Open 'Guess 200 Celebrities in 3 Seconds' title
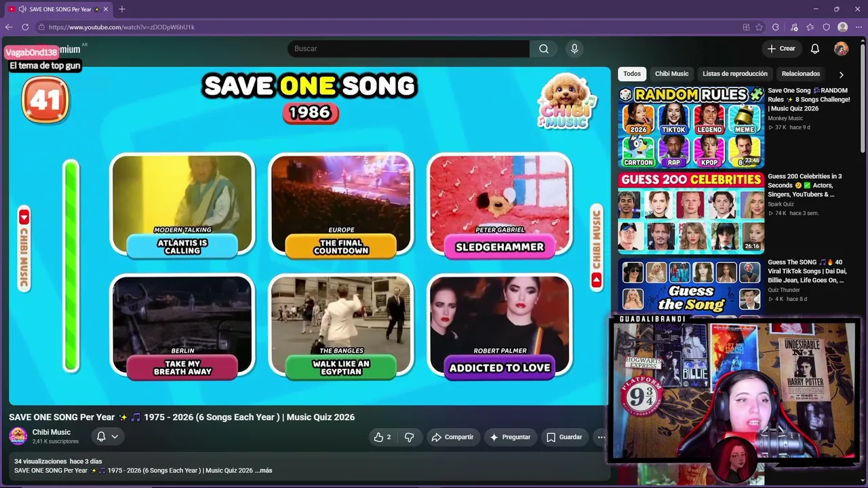 (805, 185)
